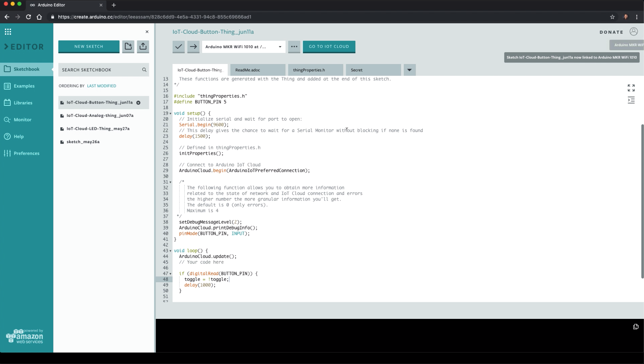Screen dimensions: 644x364
Task: Expand the tabs dropdown arrow
Action: (x=409, y=70)
